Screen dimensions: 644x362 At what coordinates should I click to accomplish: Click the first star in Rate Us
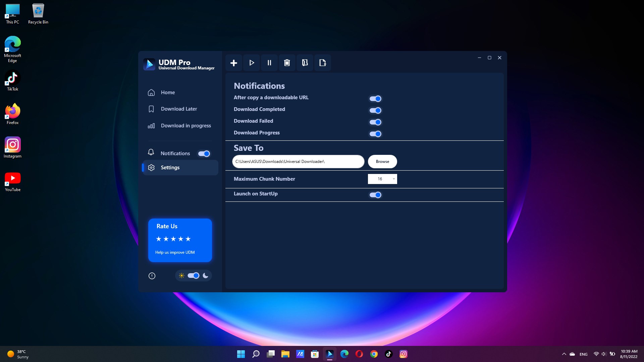point(159,239)
